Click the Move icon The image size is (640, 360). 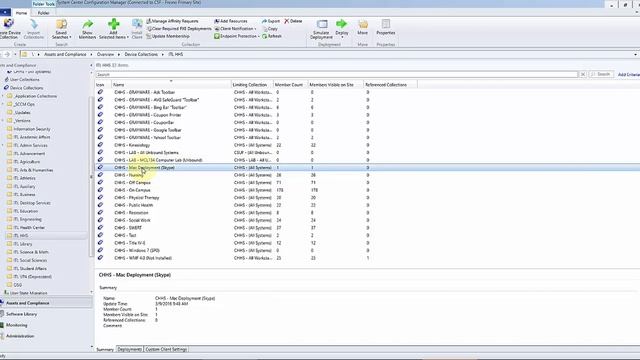[x=363, y=24]
